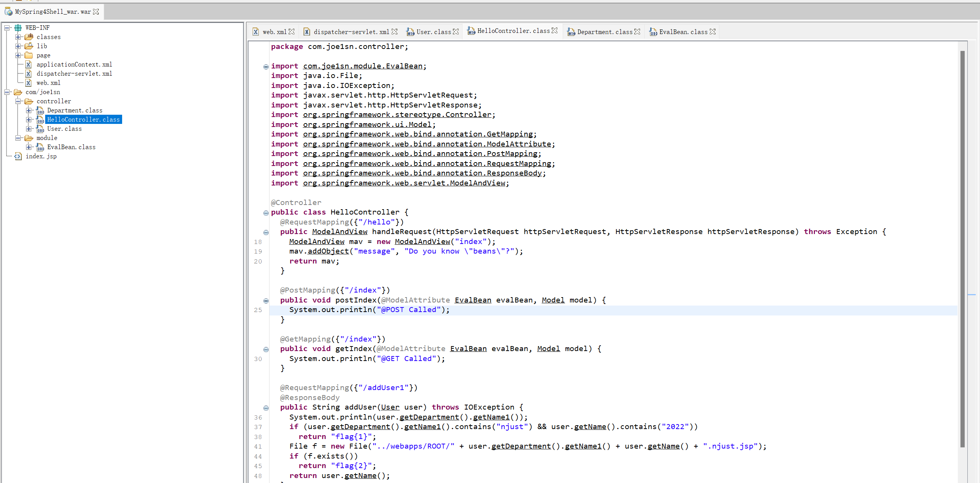This screenshot has width=980, height=483.
Task: Select EvalBean.class in the tree
Action: point(71,147)
